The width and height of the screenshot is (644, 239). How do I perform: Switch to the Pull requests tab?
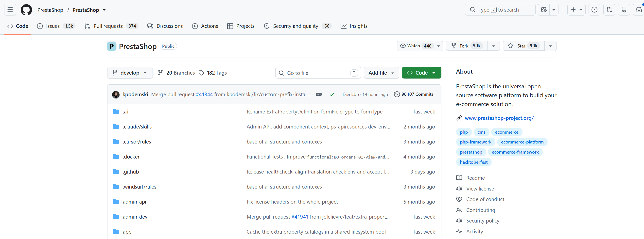pyautogui.click(x=111, y=26)
